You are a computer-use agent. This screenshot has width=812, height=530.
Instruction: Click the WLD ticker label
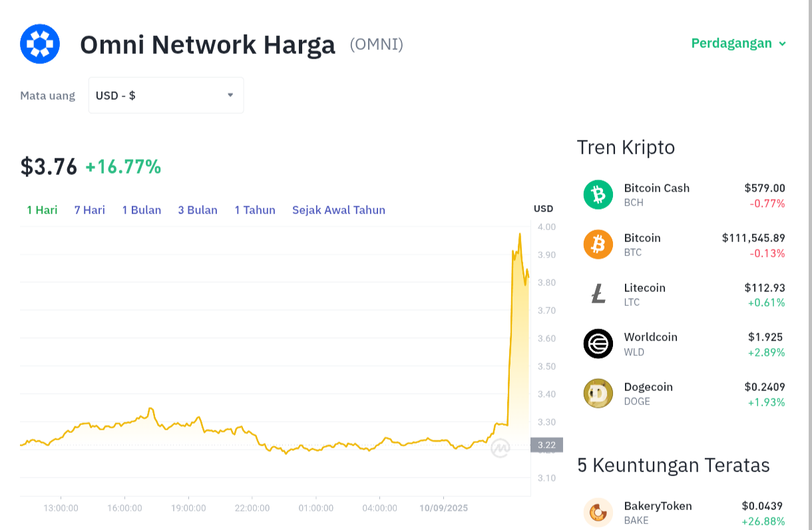click(634, 352)
